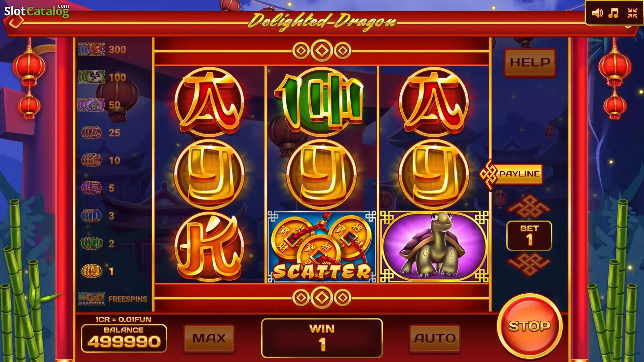Start autoplay with the AUTO button
Image resolution: width=644 pixels, height=362 pixels.
[x=435, y=339]
